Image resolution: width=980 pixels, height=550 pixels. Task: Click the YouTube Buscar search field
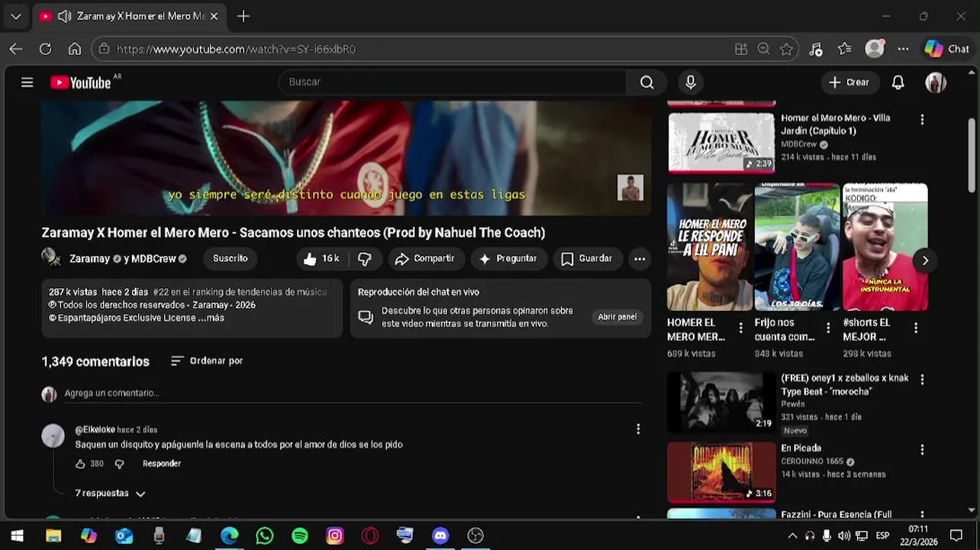pos(453,82)
